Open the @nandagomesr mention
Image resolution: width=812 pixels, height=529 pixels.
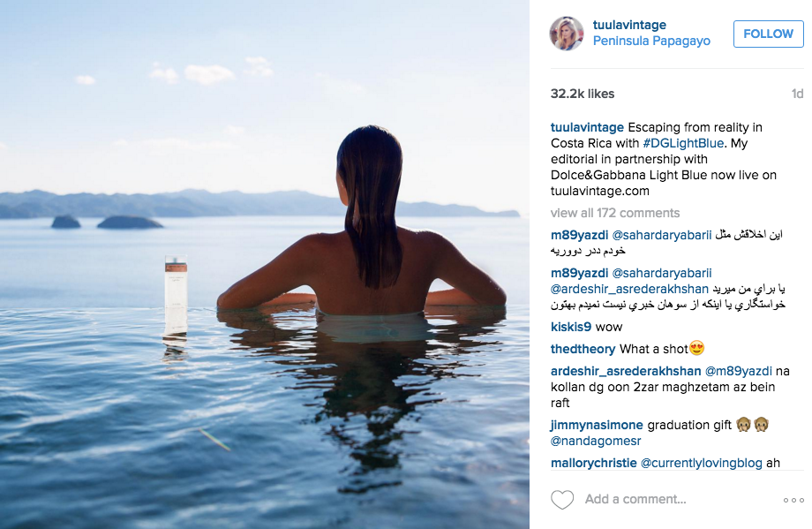tap(596, 441)
